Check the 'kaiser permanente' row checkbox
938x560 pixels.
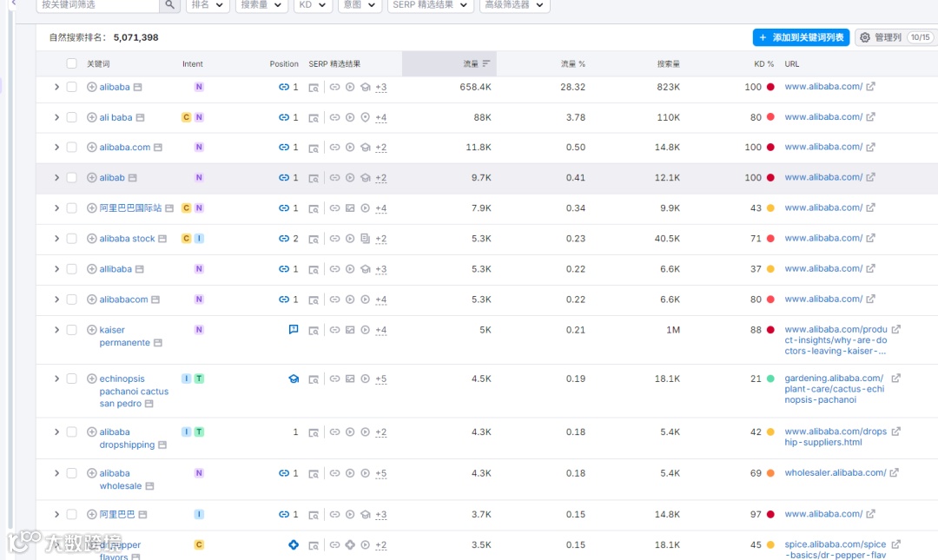pyautogui.click(x=72, y=330)
